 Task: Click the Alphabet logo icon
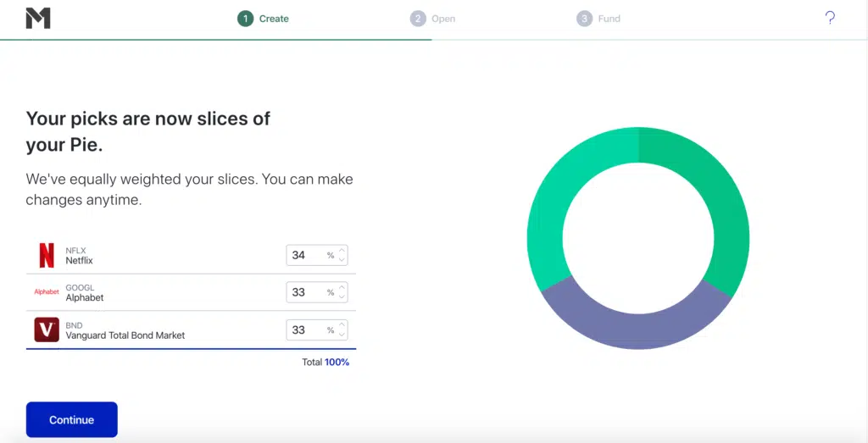[47, 292]
